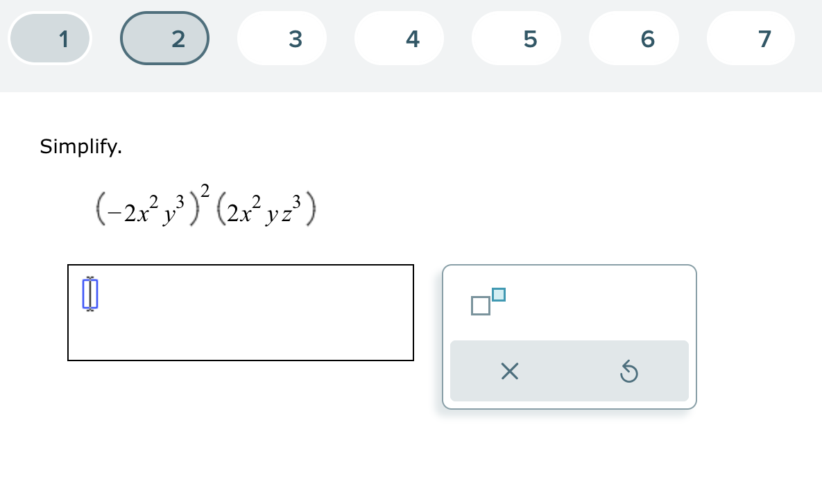
Task: Click the undo arrow in the answer palette
Action: pyautogui.click(x=628, y=372)
